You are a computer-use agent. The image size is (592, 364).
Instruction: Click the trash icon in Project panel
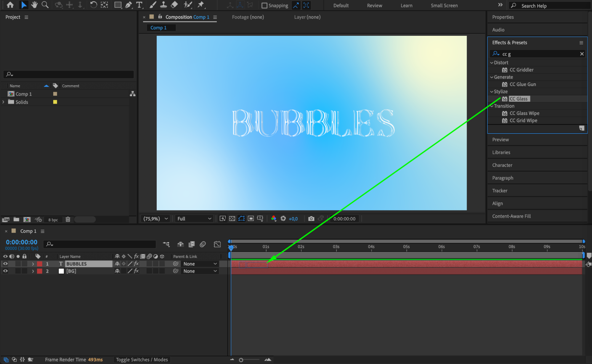68,219
